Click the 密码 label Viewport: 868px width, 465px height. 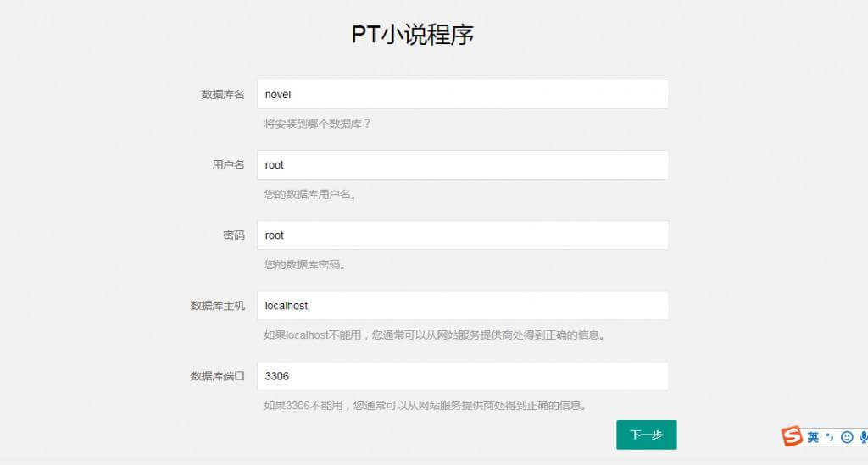coord(234,235)
